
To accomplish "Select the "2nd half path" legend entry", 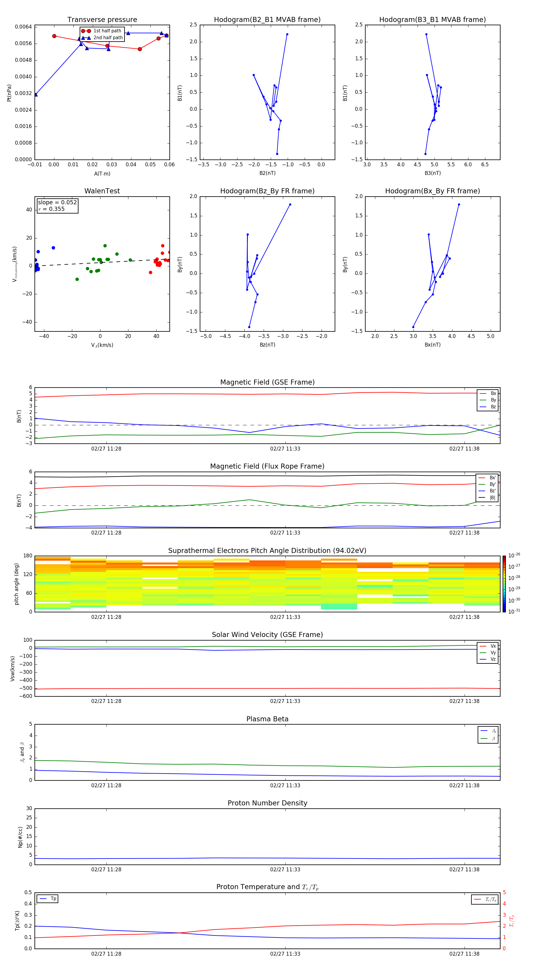I will (102, 38).
